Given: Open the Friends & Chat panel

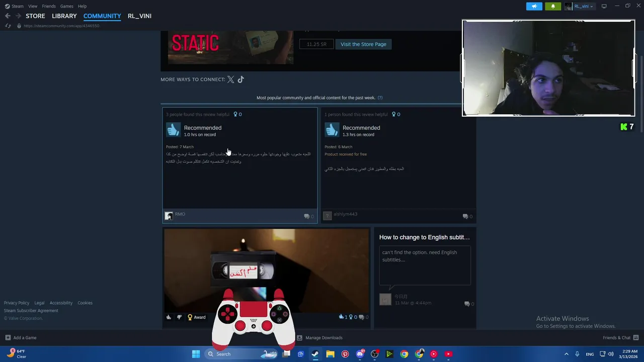Looking at the screenshot, I should [620, 338].
